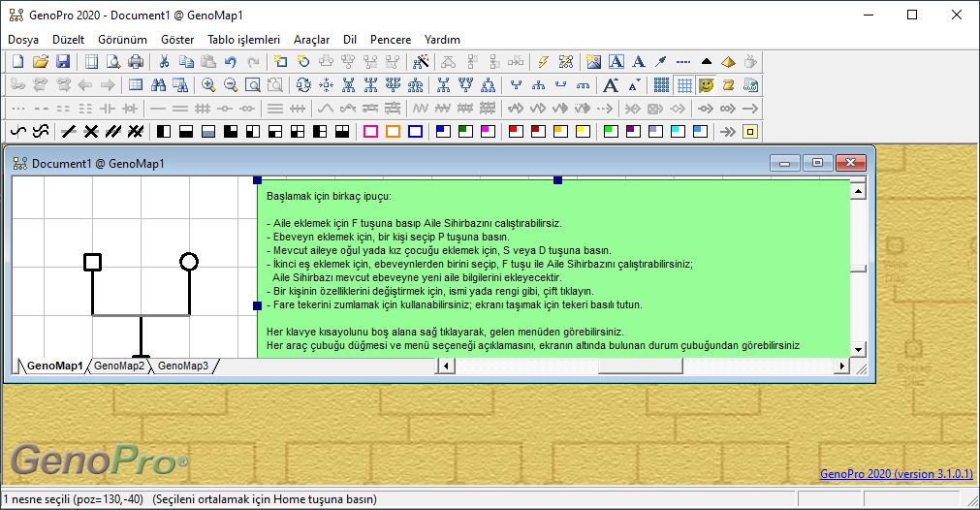980x510 pixels.
Task: Apply bottom-half gray filled symbol pattern
Action: (x=208, y=131)
